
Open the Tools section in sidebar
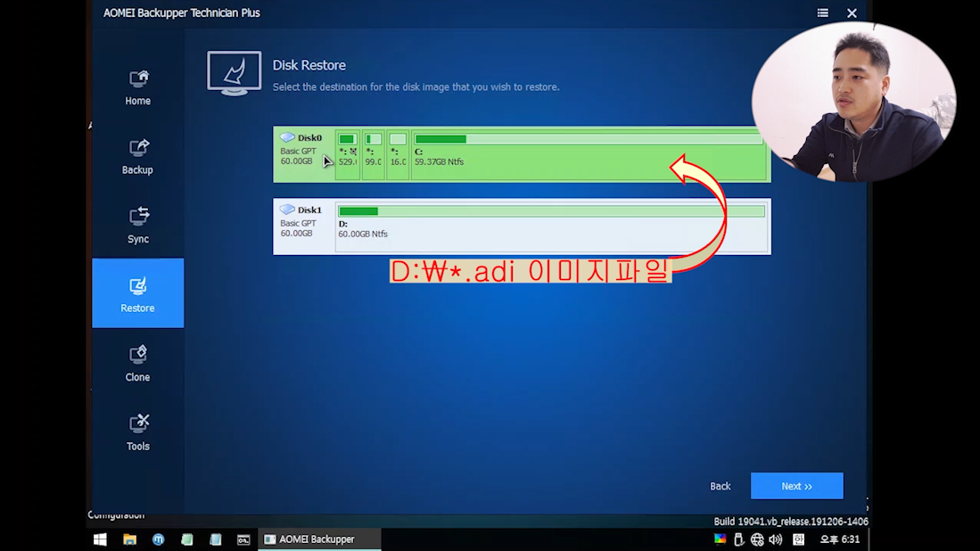click(137, 433)
